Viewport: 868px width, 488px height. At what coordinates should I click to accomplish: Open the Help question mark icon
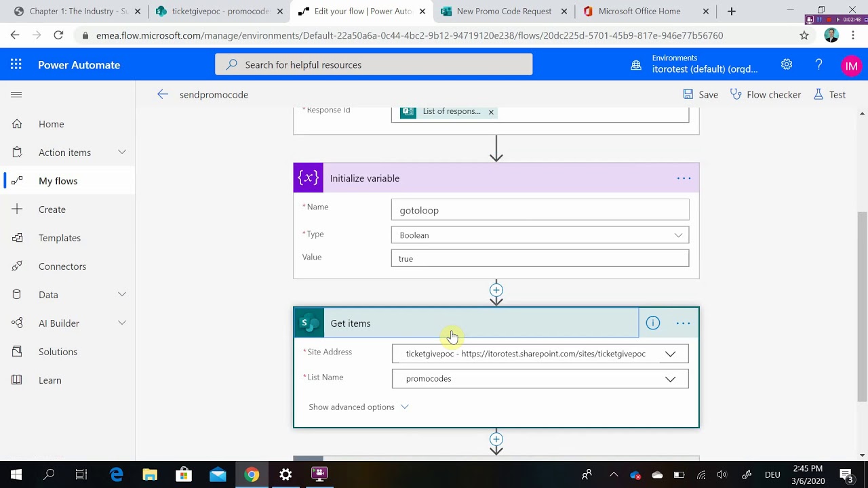(x=819, y=64)
